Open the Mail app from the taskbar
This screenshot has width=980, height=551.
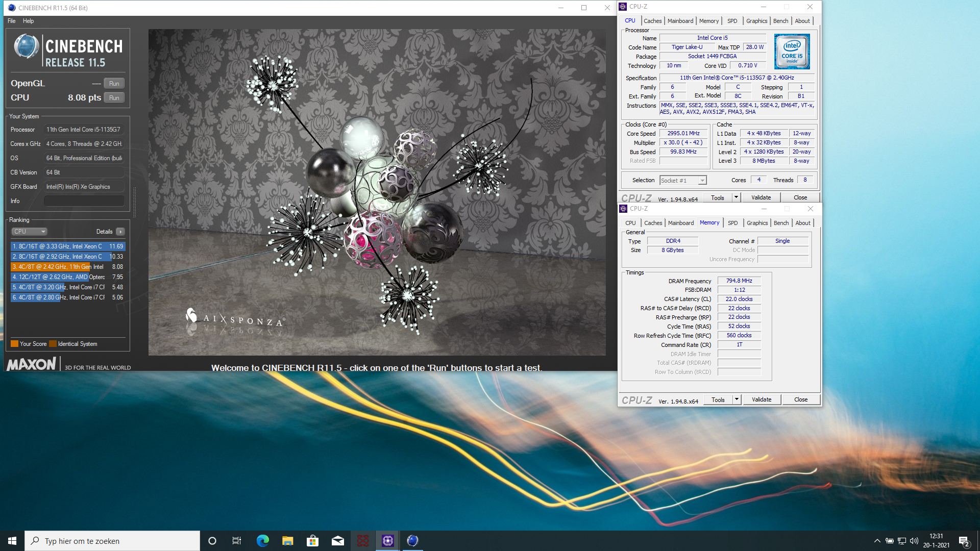(x=337, y=541)
